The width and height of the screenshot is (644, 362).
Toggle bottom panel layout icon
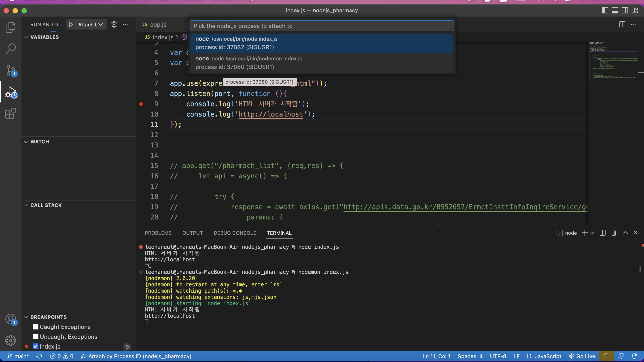tap(615, 11)
